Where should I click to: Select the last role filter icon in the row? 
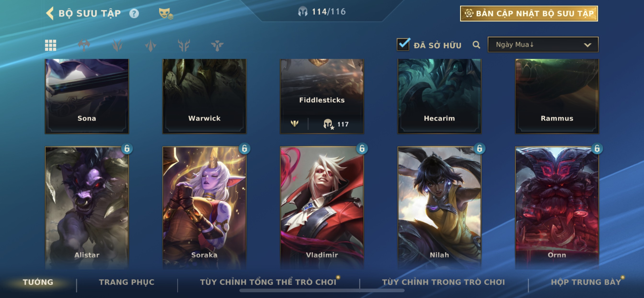coord(217,45)
